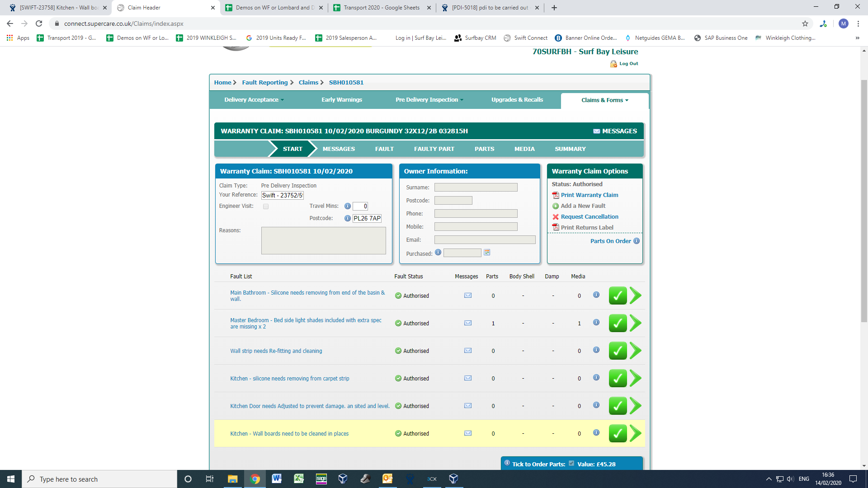Expand the Pre Delivery Inspection dropdown

429,100
